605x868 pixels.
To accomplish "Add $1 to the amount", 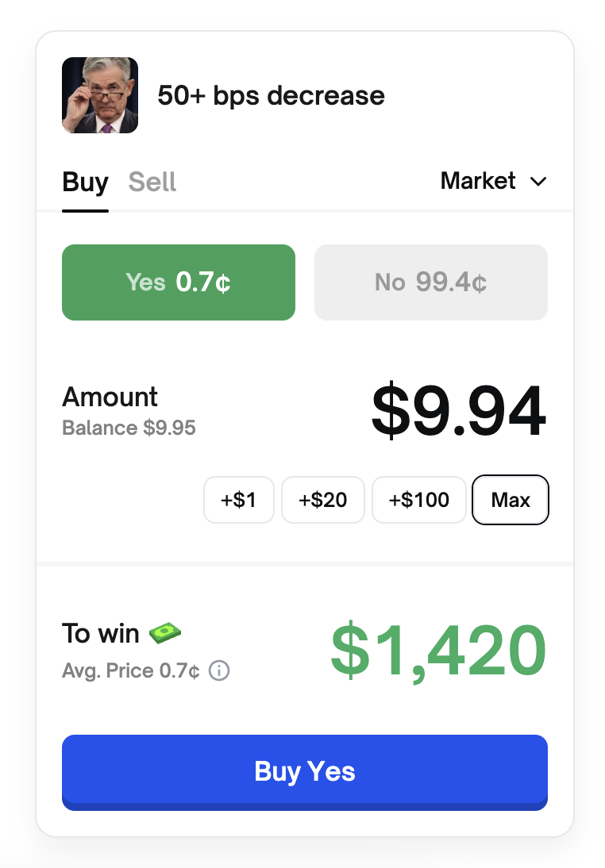I will pyautogui.click(x=239, y=500).
